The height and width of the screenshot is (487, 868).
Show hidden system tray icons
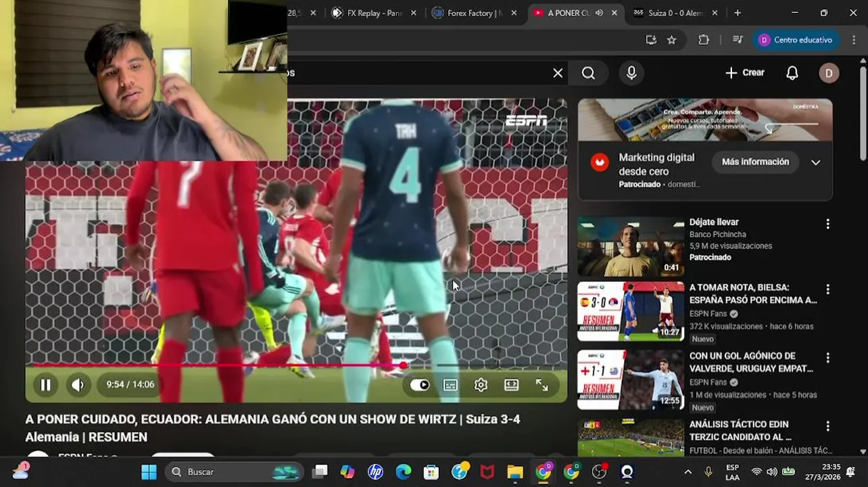(688, 471)
